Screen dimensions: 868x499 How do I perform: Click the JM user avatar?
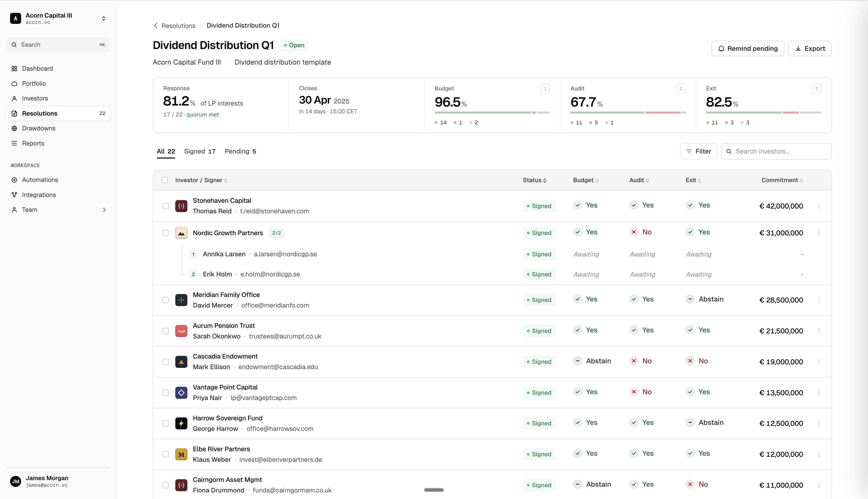(15, 481)
